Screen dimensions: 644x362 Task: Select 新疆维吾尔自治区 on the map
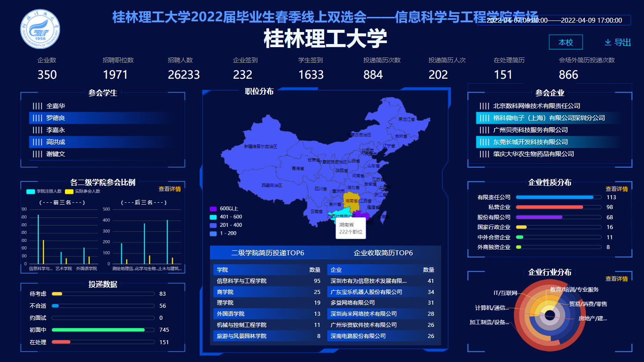coord(260,146)
